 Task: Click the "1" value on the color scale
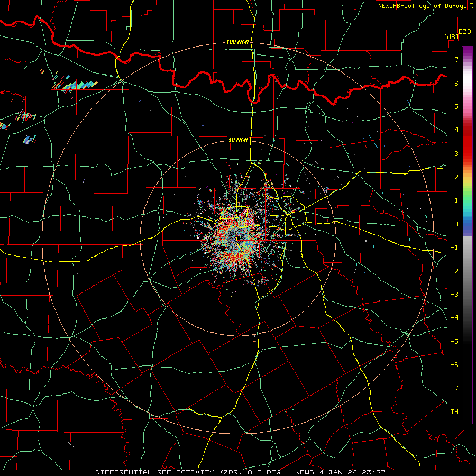coord(456,200)
